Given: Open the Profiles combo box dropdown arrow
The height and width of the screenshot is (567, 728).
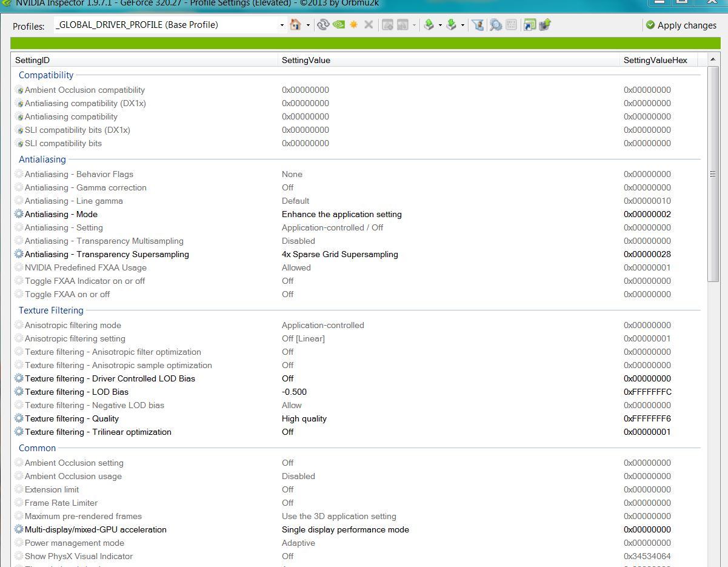Looking at the screenshot, I should pyautogui.click(x=282, y=25).
